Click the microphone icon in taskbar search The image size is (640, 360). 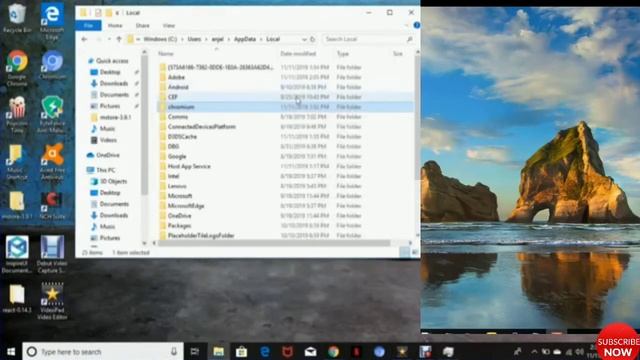(174, 351)
